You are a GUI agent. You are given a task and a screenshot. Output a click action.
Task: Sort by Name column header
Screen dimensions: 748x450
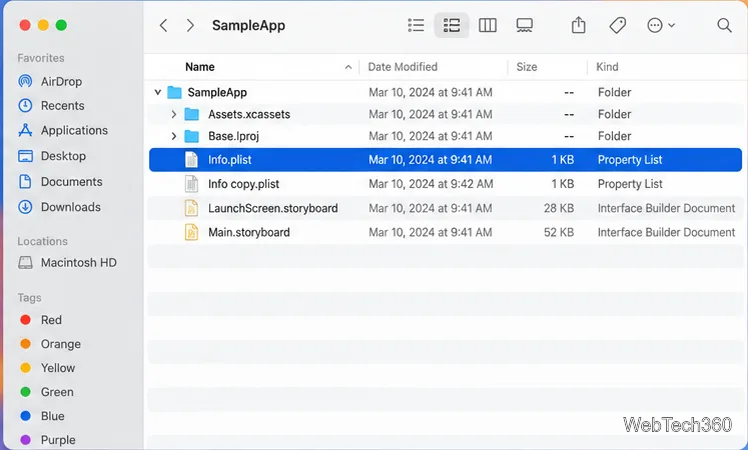(x=200, y=67)
